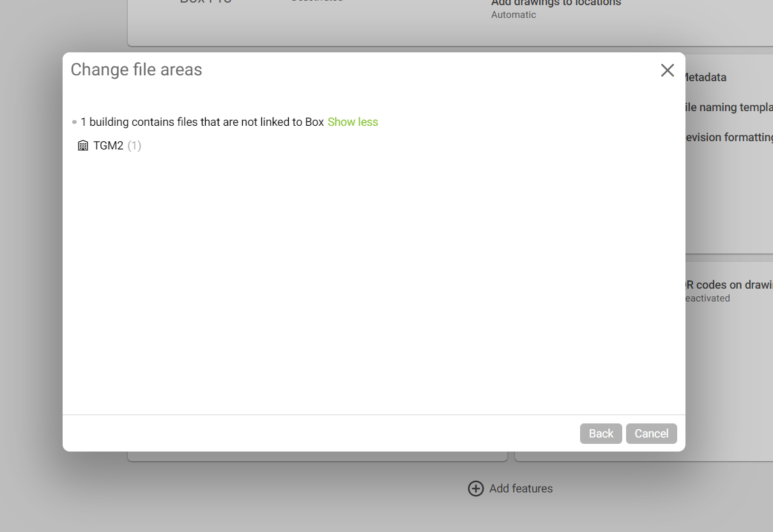Select the QR codes on drawings feature

pyautogui.click(x=728, y=285)
